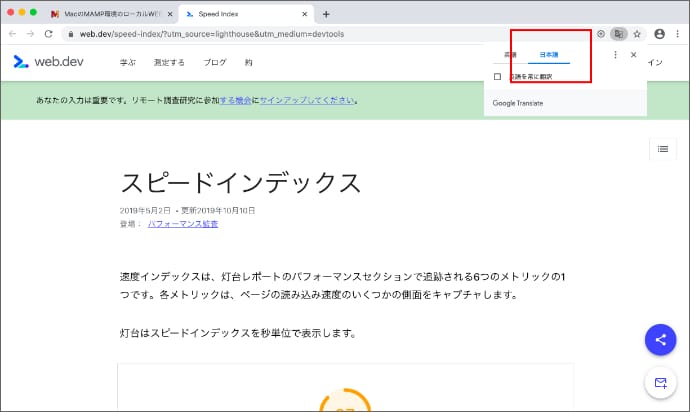
Task: Select the 英語 tab in translate popup
Action: (x=510, y=55)
